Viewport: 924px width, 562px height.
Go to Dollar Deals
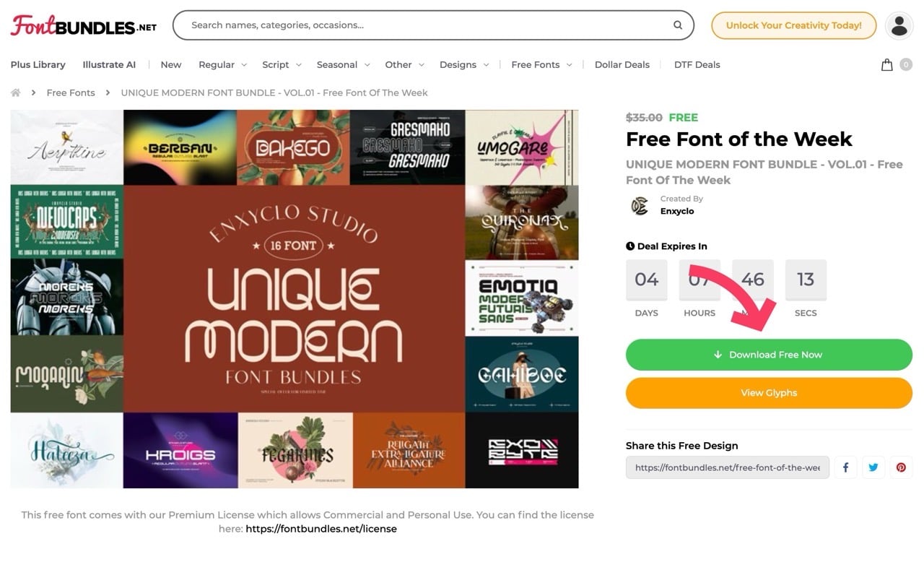pos(622,65)
